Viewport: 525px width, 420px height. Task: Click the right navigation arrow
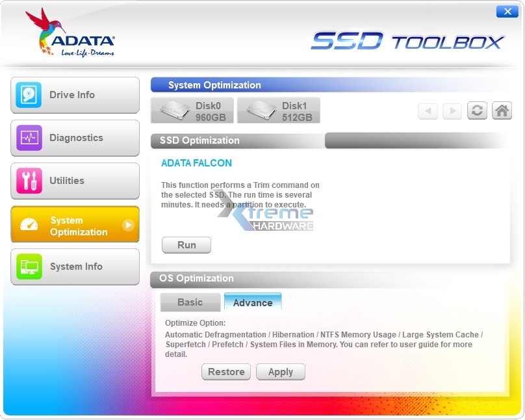point(452,111)
